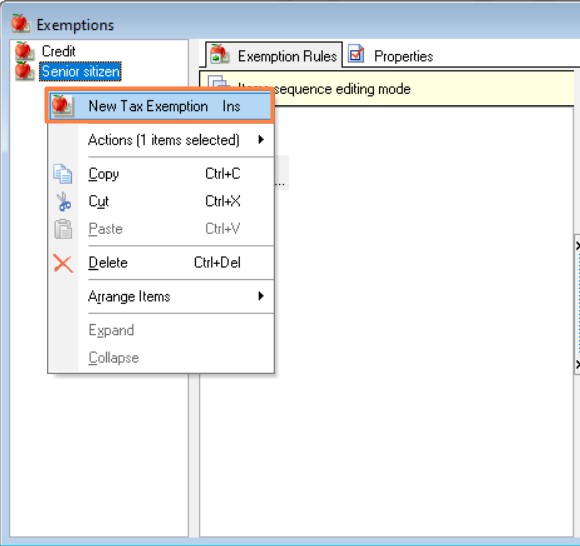Click Cut in the context menu
This screenshot has width=580, height=546.
pyautogui.click(x=162, y=202)
